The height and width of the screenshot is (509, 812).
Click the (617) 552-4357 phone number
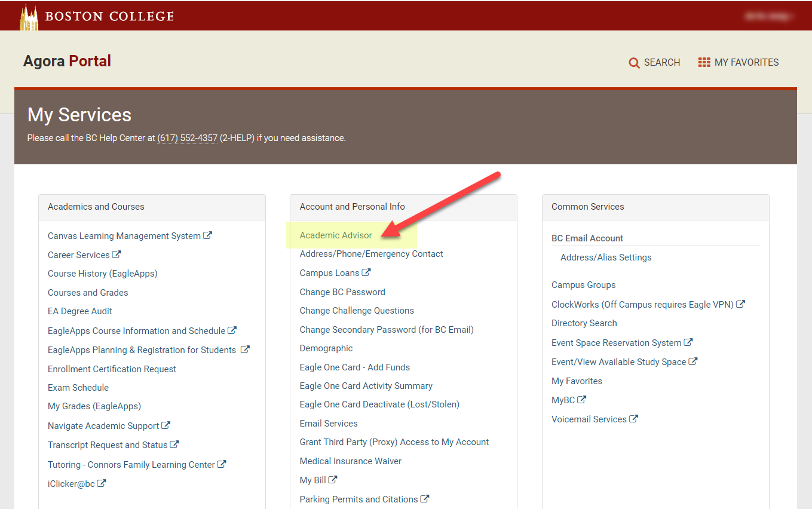coord(188,138)
